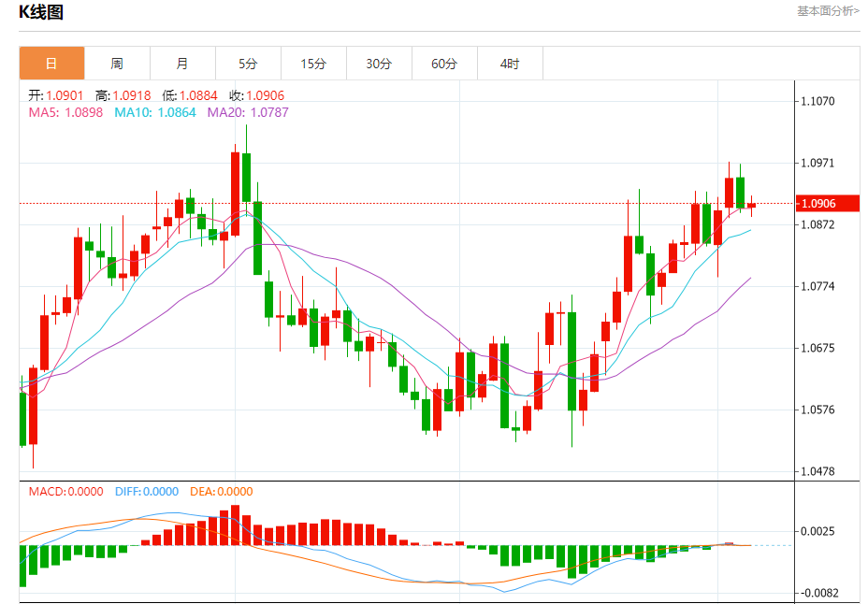Switch to the 月 monthly tab
The height and width of the screenshot is (604, 868).
pos(182,64)
